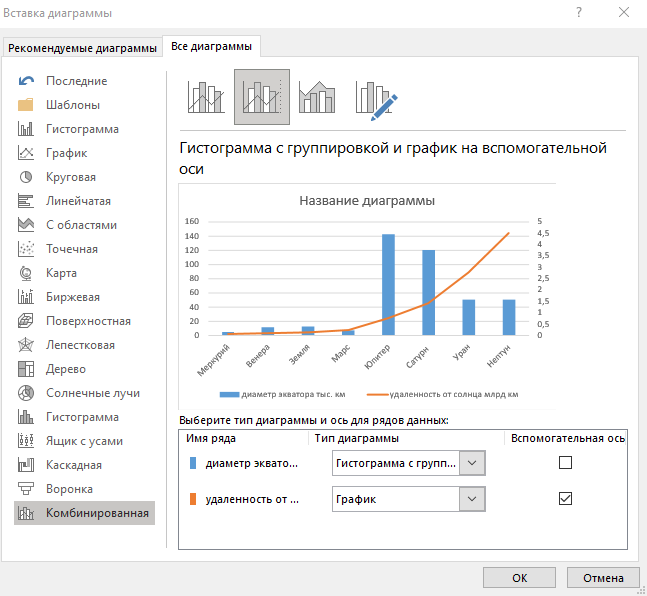Pick the Лепестковая radar chart icon

point(27,345)
